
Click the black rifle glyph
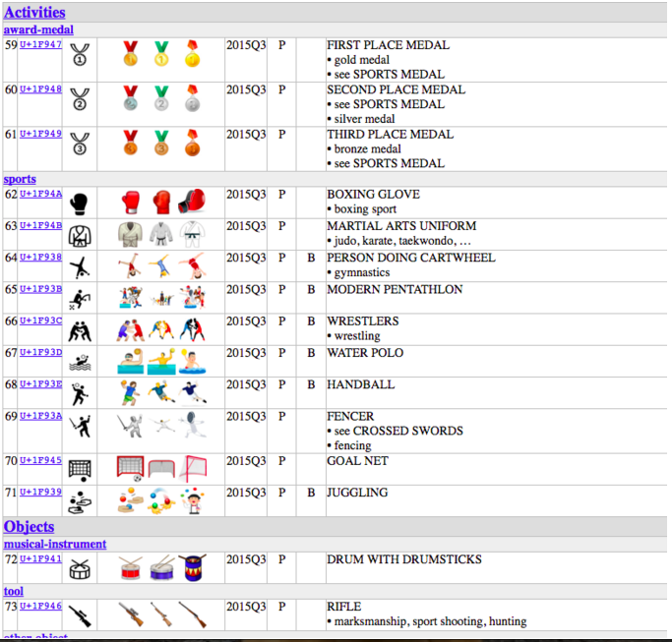[81, 613]
